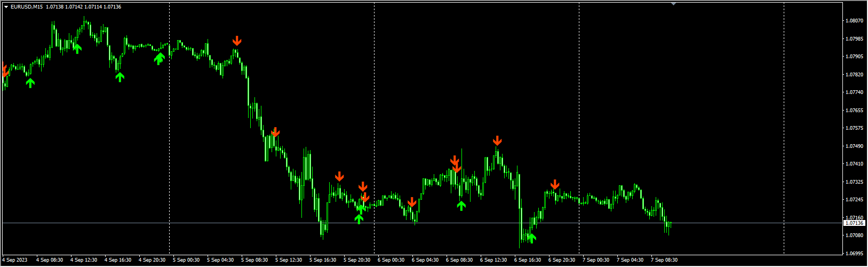The image size is (868, 267).
Task: Select the green up arrow under the 6 Sep 08:30 candles
Action: [461, 206]
